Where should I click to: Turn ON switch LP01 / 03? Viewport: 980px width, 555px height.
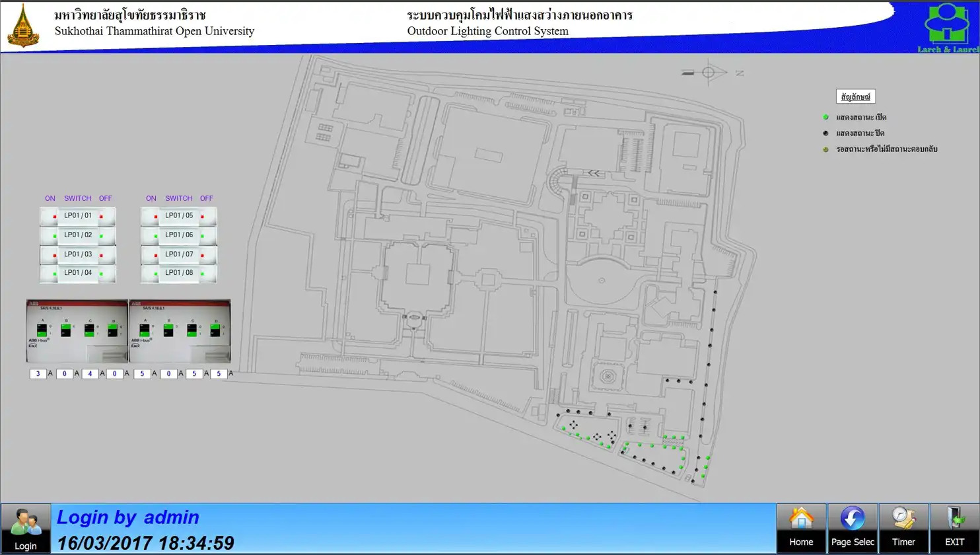pyautogui.click(x=50, y=254)
